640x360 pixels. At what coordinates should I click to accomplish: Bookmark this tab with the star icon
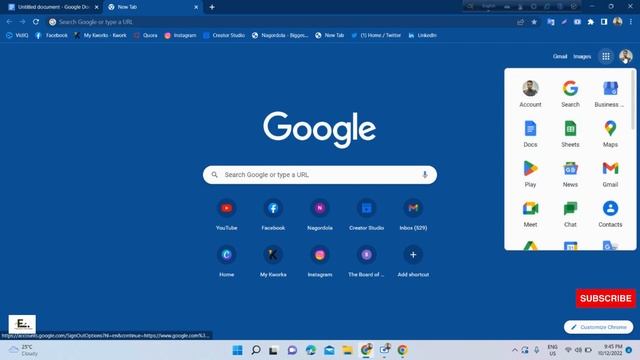[x=534, y=22]
